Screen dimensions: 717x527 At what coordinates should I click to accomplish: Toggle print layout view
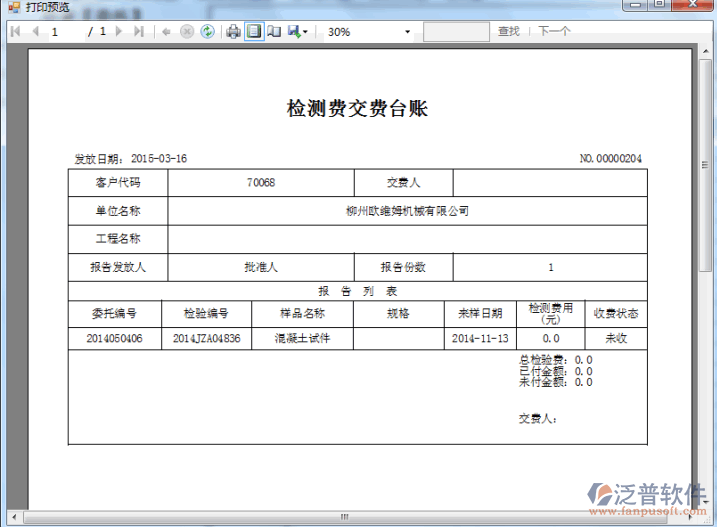coord(254,32)
